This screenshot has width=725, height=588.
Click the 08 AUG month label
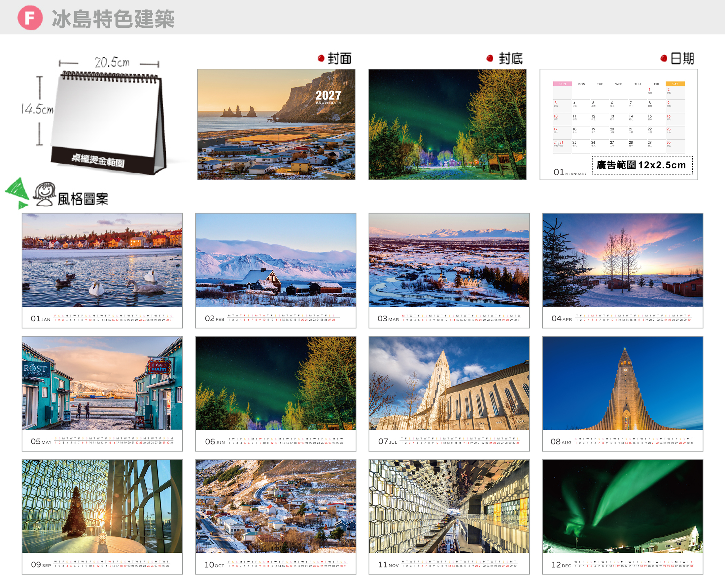(561, 441)
